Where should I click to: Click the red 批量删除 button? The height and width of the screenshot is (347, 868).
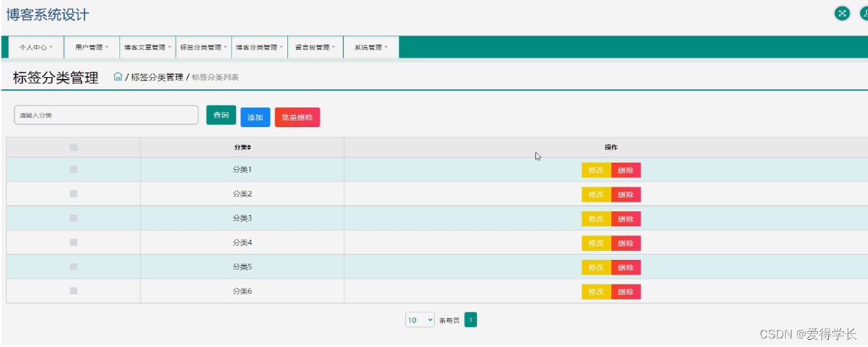[x=297, y=118]
